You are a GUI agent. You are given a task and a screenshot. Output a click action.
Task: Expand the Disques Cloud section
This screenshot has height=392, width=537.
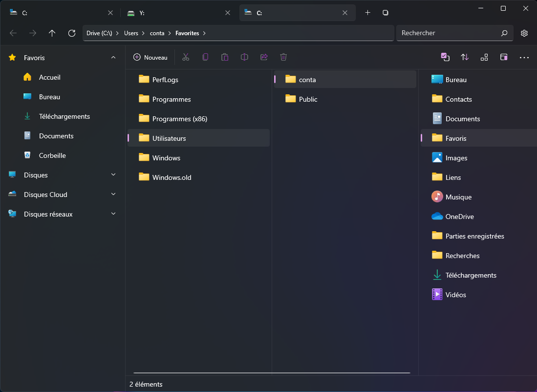(x=113, y=194)
